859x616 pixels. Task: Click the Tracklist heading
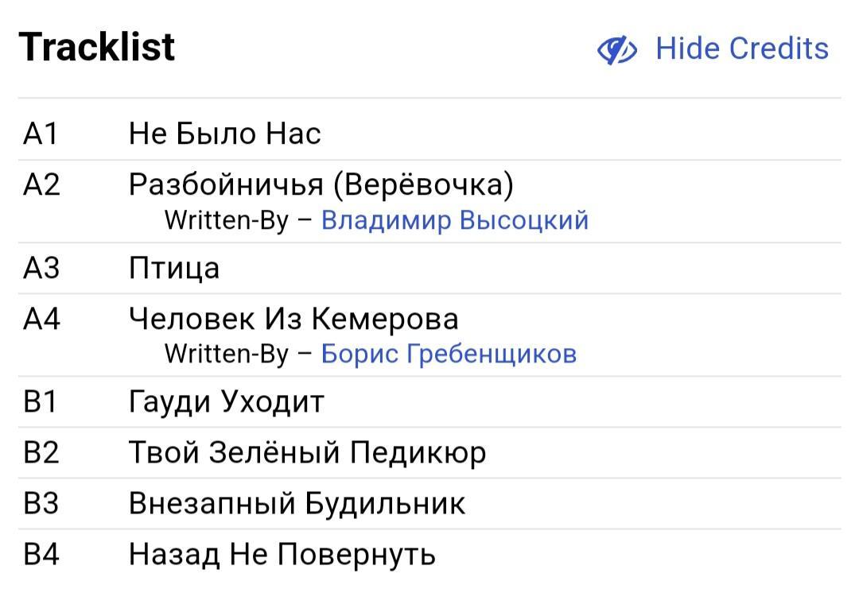click(97, 47)
